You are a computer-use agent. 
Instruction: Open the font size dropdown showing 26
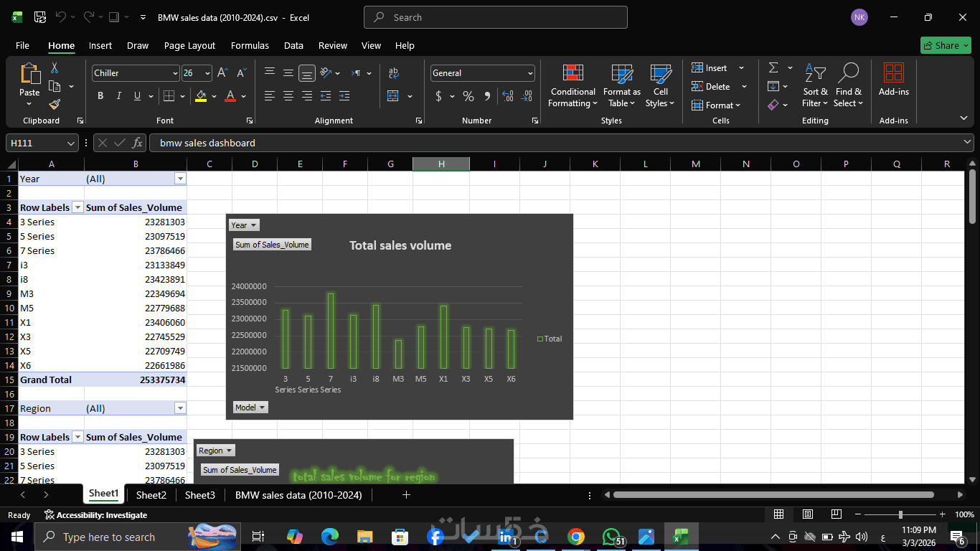pos(207,73)
